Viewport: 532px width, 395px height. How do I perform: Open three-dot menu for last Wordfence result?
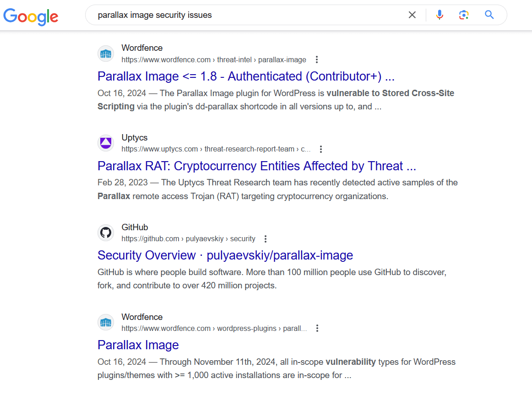tap(317, 329)
